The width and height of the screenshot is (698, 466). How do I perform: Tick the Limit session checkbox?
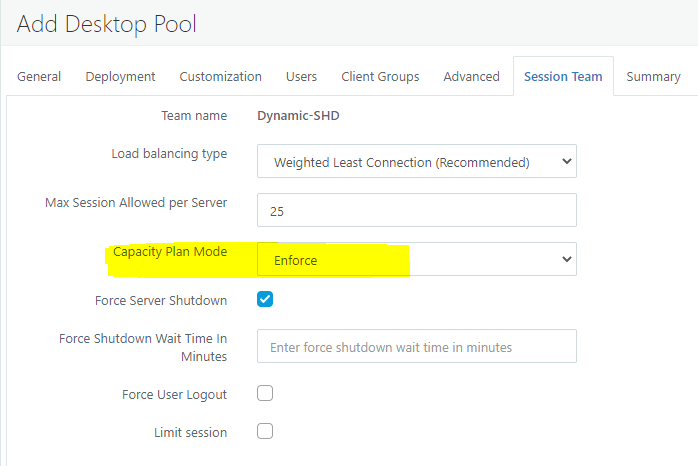[x=265, y=431]
